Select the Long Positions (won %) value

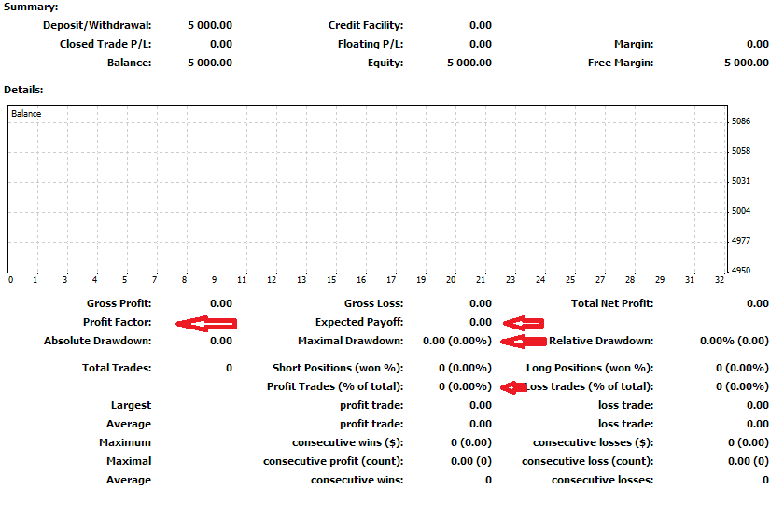pos(742,368)
